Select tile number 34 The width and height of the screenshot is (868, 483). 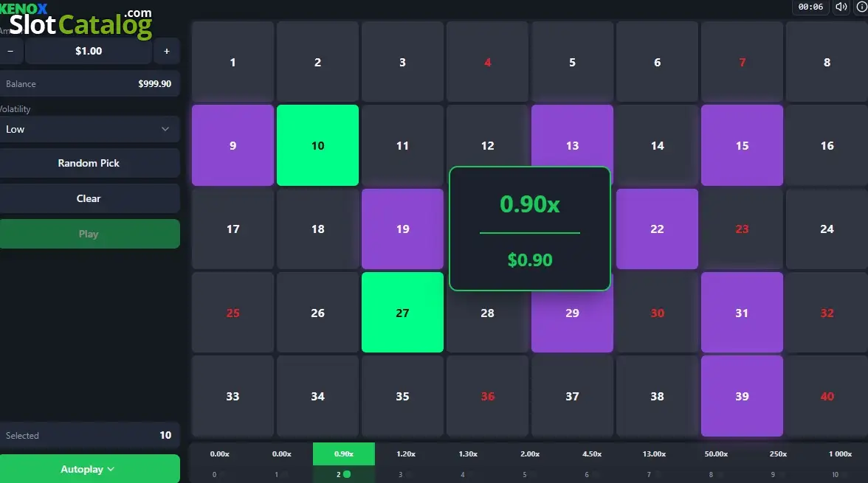click(x=317, y=396)
